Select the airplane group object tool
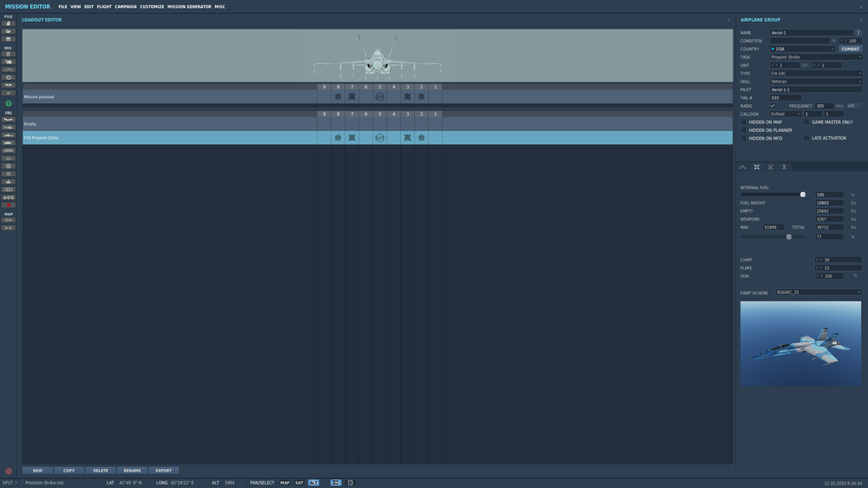This screenshot has height=488, width=868. point(9,120)
